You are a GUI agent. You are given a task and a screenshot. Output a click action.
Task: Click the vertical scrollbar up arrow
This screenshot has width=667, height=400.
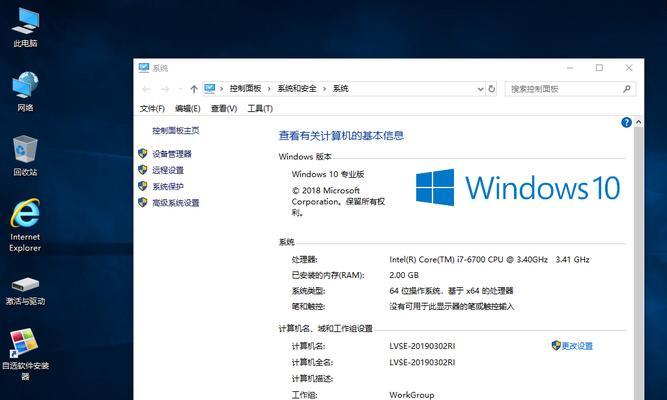coord(638,122)
